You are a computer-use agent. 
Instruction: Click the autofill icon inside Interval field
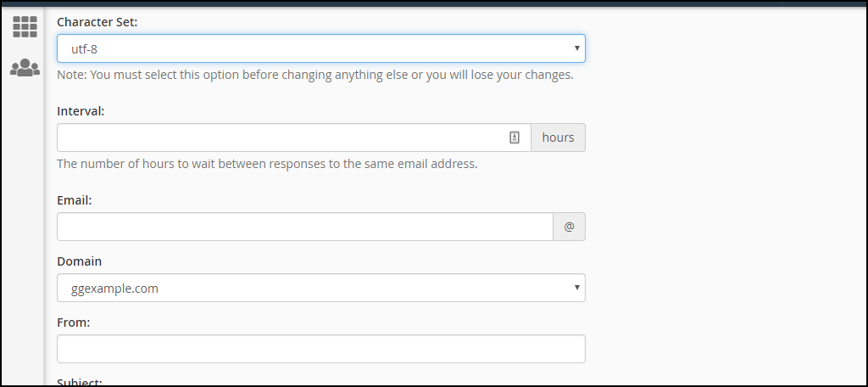point(514,137)
